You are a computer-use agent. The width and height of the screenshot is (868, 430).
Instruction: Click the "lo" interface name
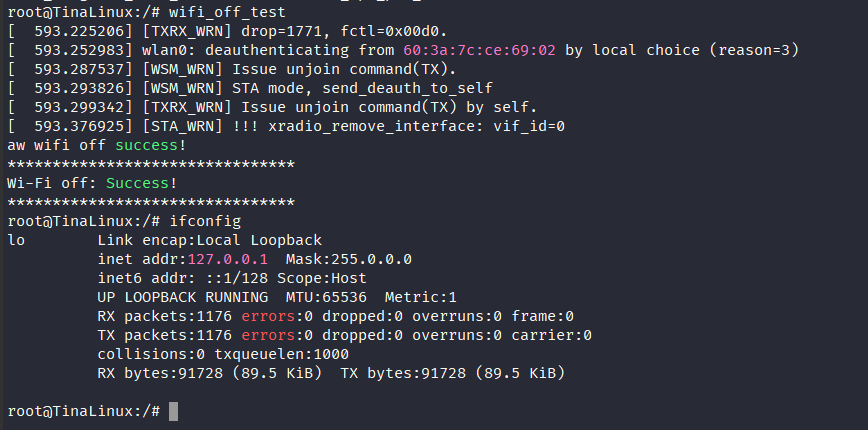click(x=16, y=240)
